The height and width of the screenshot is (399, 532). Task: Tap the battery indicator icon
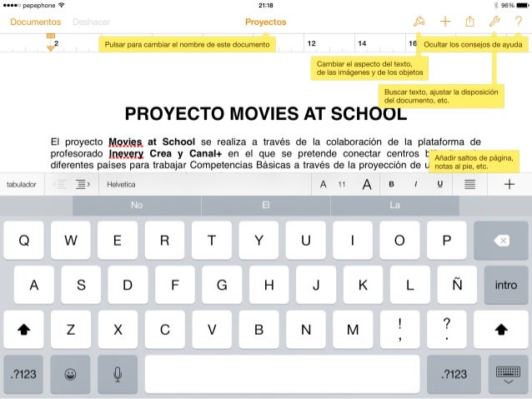pyautogui.click(x=523, y=5)
